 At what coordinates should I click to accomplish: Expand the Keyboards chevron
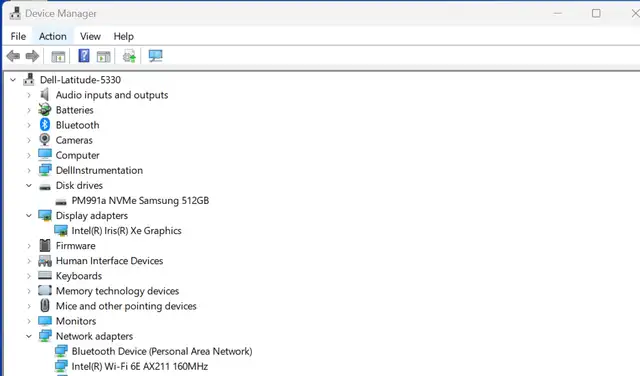29,276
